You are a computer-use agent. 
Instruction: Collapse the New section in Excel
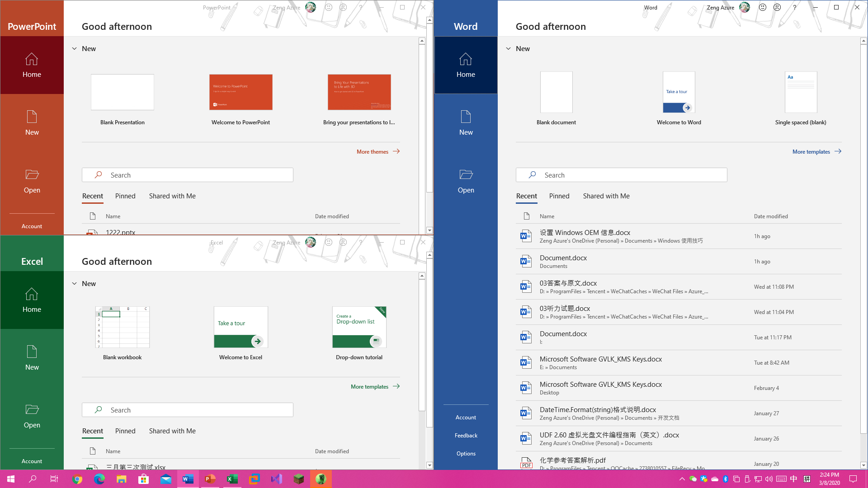(x=75, y=284)
